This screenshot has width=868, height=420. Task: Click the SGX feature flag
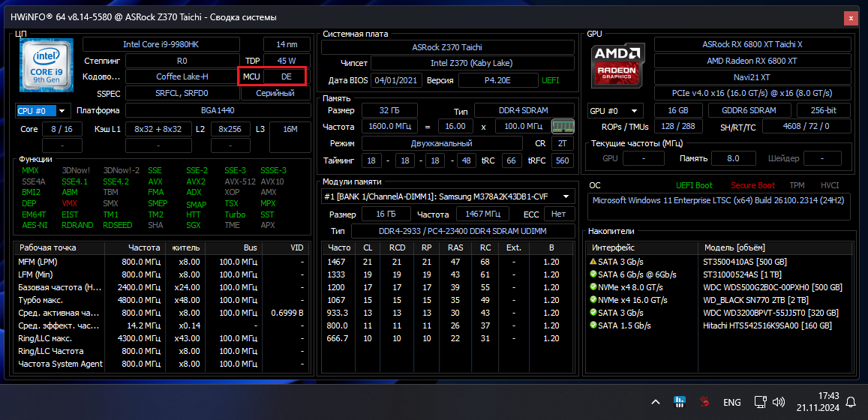pos(194,225)
